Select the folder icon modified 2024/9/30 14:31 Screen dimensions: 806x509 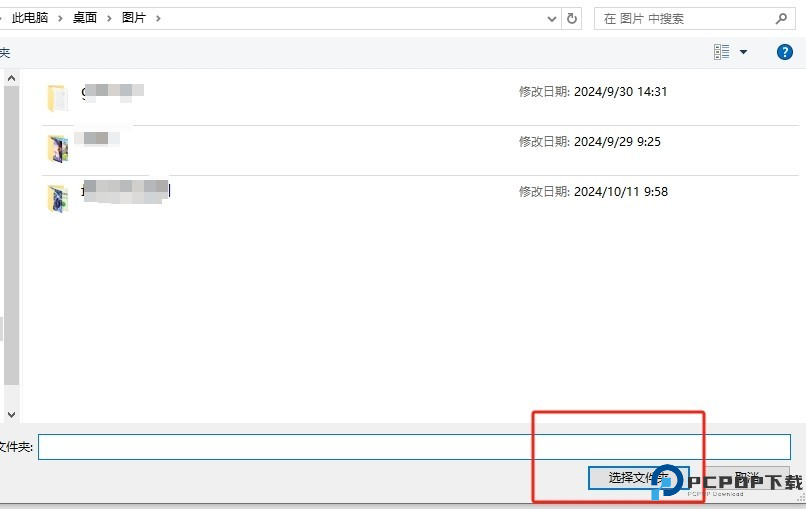coord(57,97)
